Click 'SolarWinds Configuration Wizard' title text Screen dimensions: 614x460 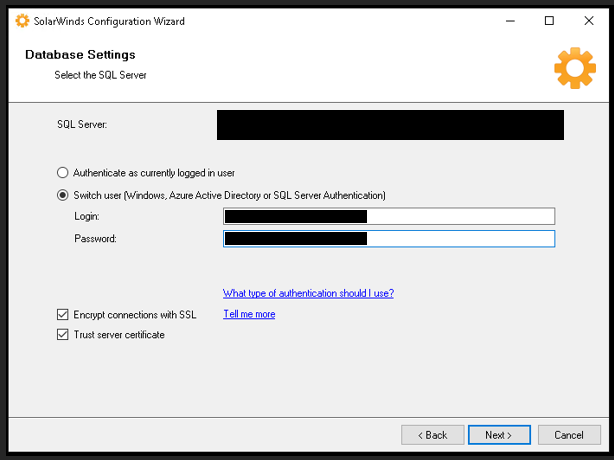109,21
